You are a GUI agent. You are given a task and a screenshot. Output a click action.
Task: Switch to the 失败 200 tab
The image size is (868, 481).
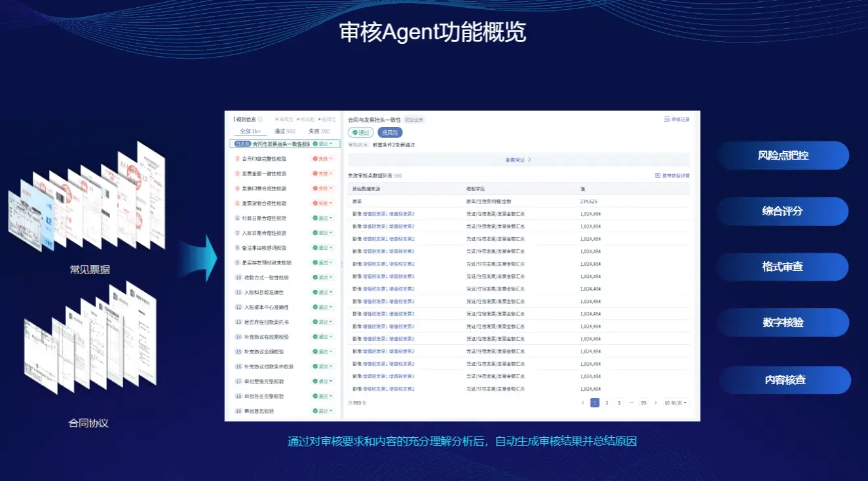(x=319, y=132)
